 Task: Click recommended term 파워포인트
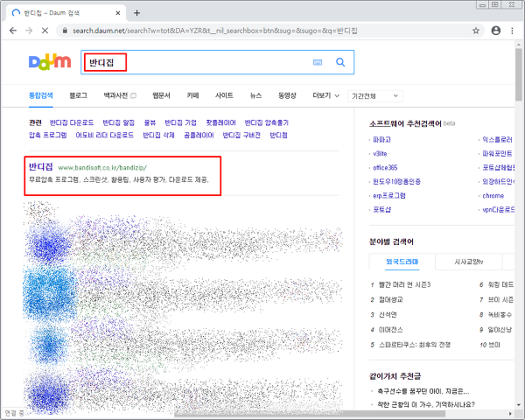[497, 154]
